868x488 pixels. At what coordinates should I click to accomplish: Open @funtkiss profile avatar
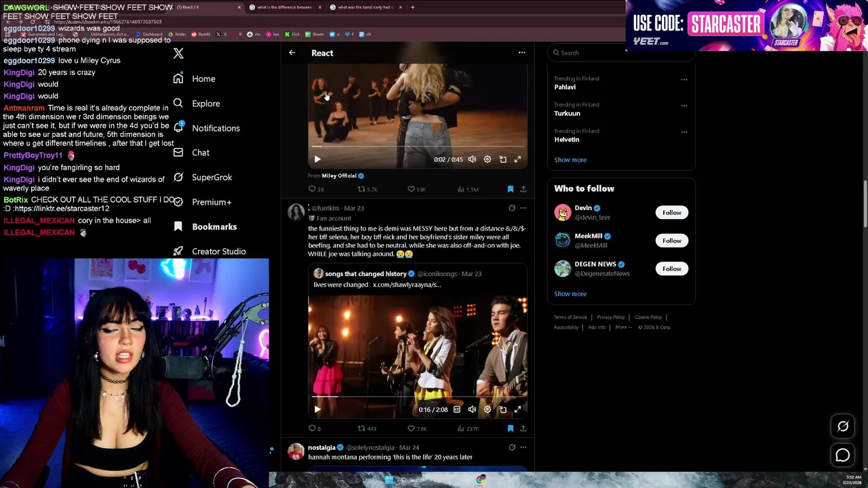(296, 211)
